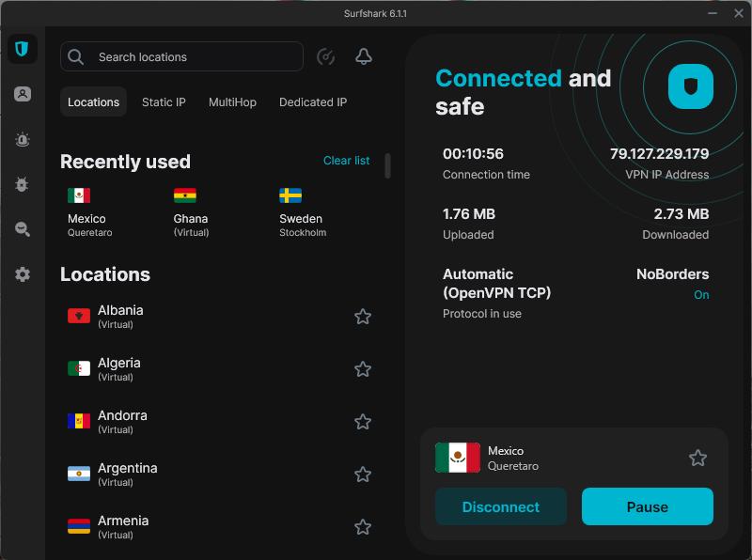Click the Sweden flag in Recently used

(290, 195)
